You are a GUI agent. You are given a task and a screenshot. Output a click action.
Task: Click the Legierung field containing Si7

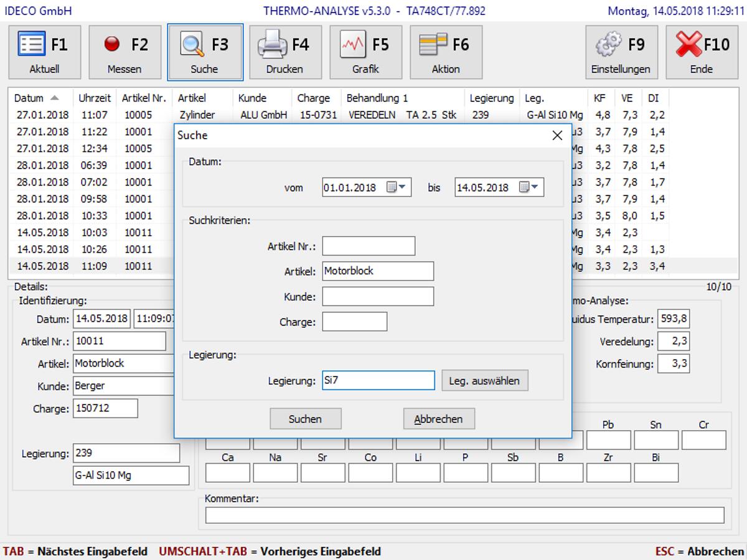378,381
